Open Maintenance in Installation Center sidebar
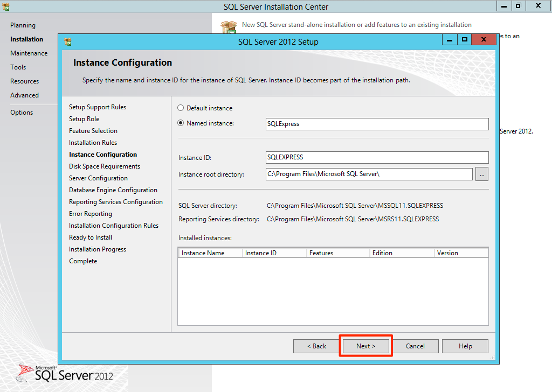This screenshot has height=392, width=552. pyautogui.click(x=29, y=53)
